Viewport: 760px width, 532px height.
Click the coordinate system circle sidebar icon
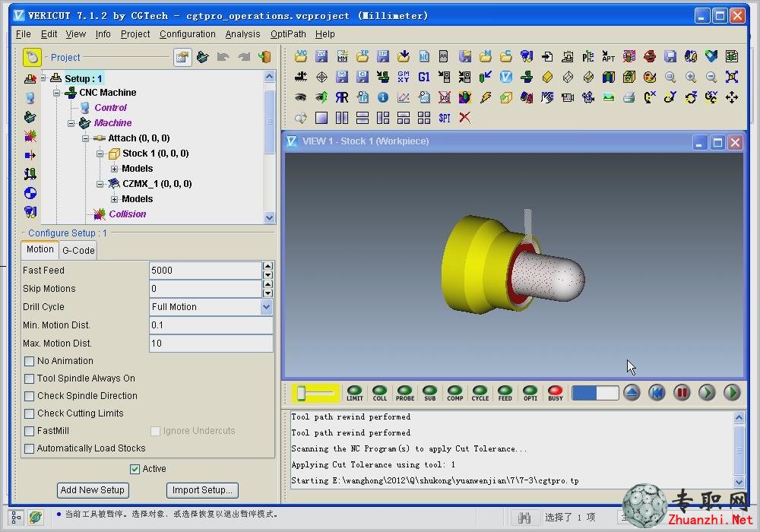pyautogui.click(x=30, y=193)
